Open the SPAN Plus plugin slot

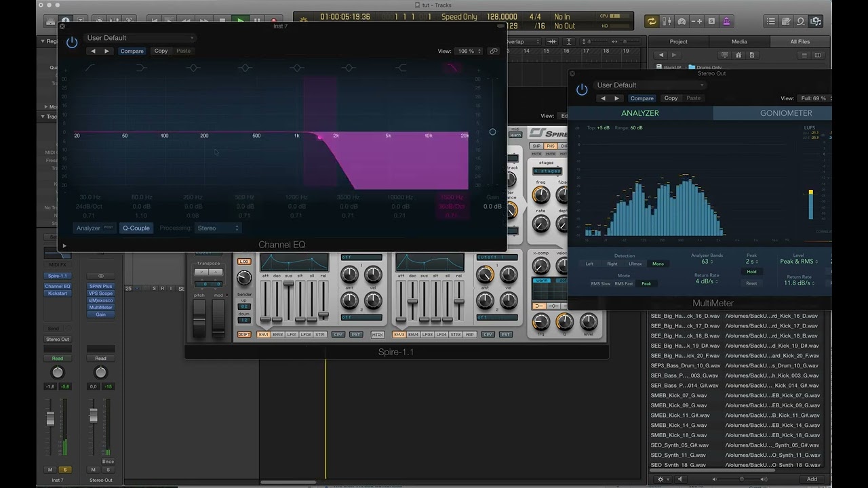click(x=100, y=287)
